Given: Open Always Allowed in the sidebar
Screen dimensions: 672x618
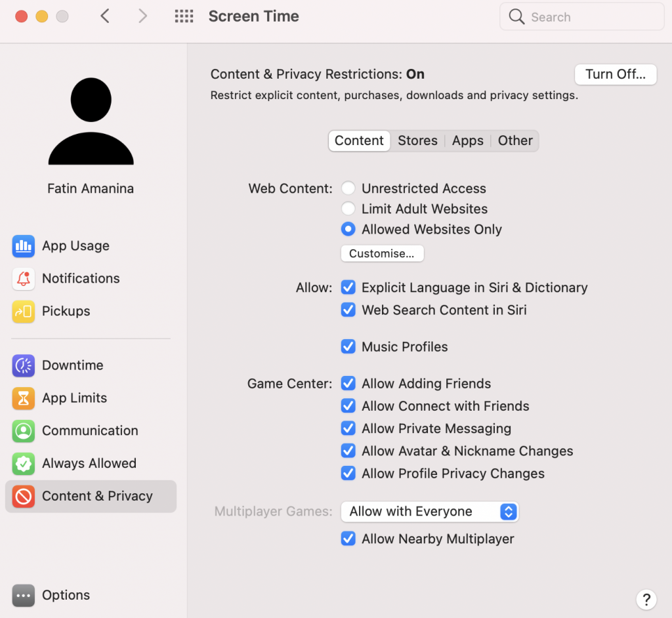Looking at the screenshot, I should click(91, 463).
